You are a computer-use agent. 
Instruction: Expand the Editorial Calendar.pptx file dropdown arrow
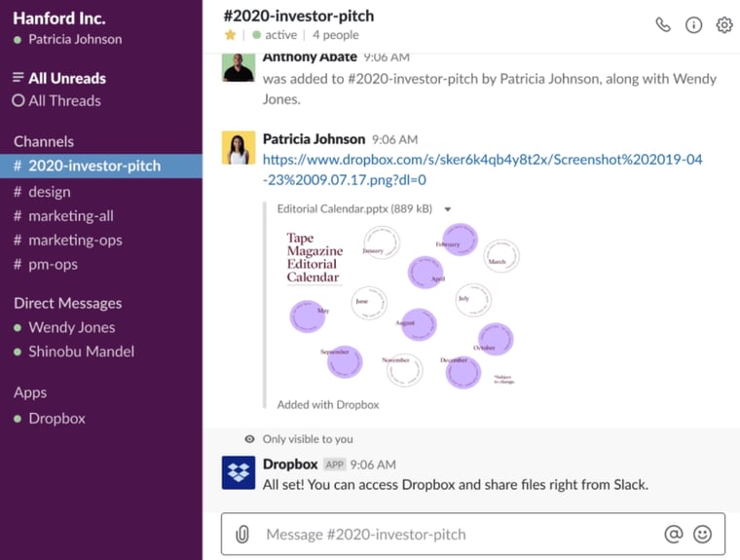(448, 209)
